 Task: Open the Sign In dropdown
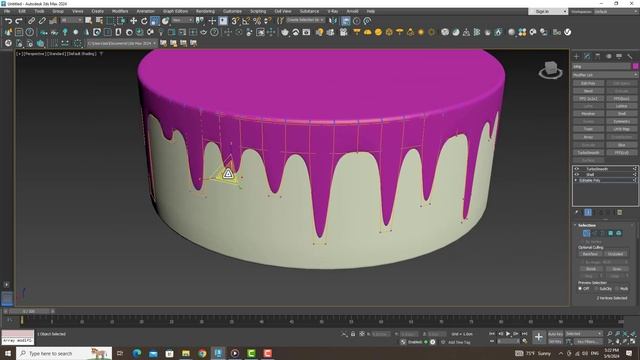(548, 11)
